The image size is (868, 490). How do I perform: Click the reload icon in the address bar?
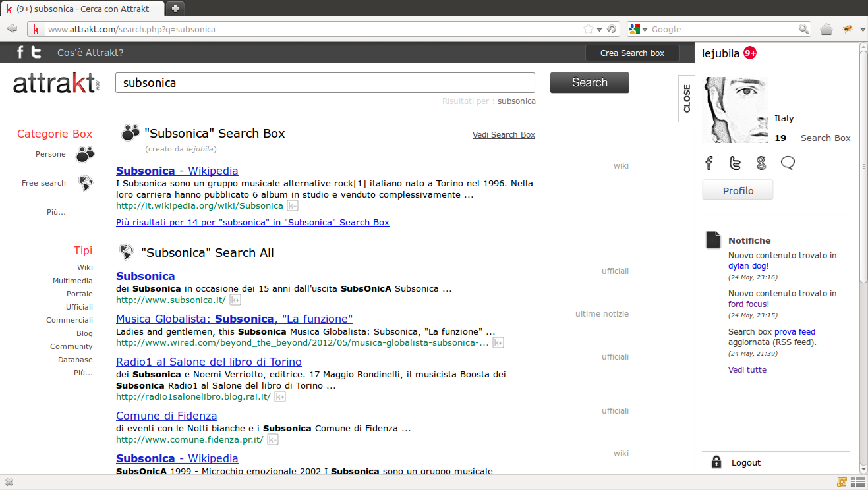(612, 29)
